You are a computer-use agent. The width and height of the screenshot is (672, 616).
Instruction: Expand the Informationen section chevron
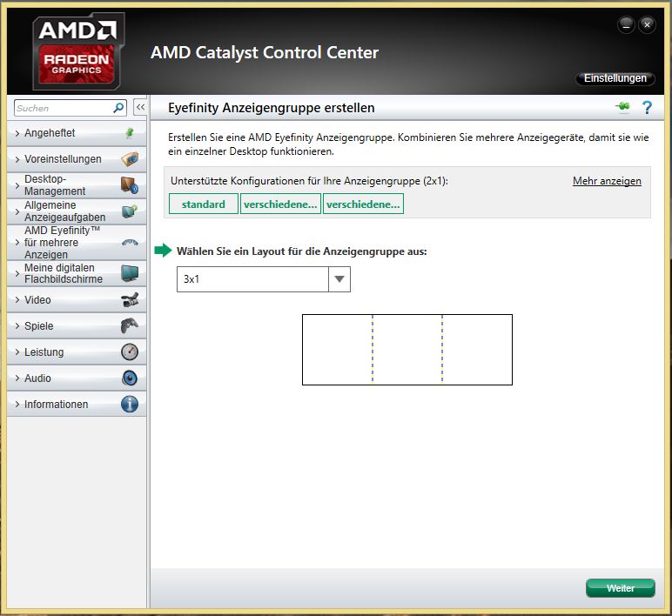click(17, 405)
